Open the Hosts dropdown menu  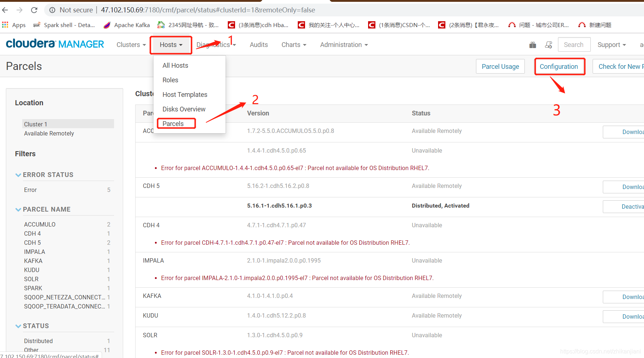coord(171,45)
